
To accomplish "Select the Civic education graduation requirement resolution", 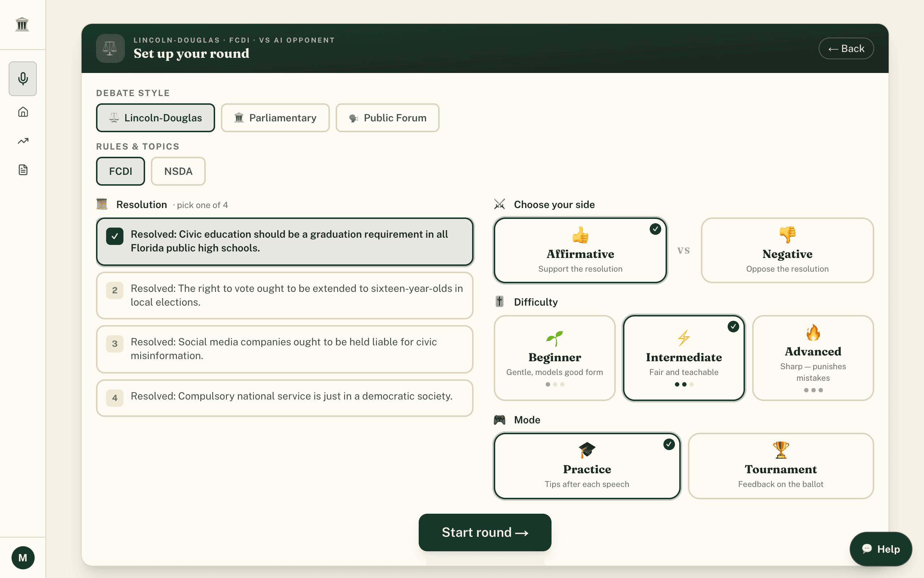I will [x=285, y=242].
